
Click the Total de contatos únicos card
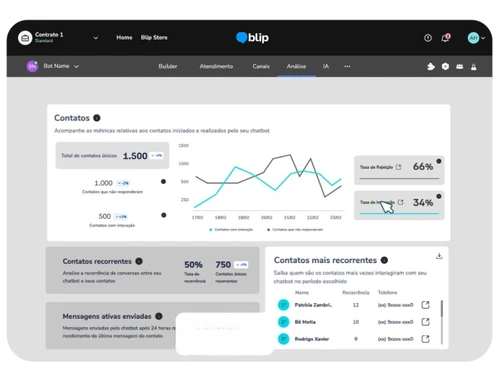coord(112,156)
